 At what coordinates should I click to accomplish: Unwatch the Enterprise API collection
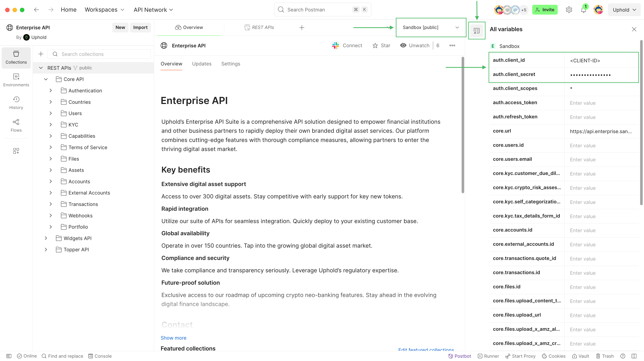click(x=415, y=45)
